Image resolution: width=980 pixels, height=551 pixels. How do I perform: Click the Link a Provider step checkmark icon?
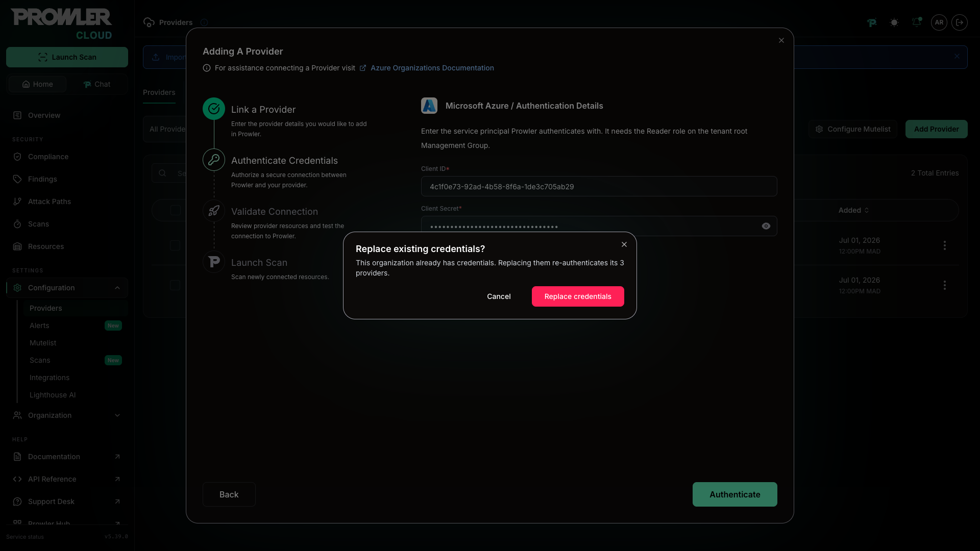214,109
